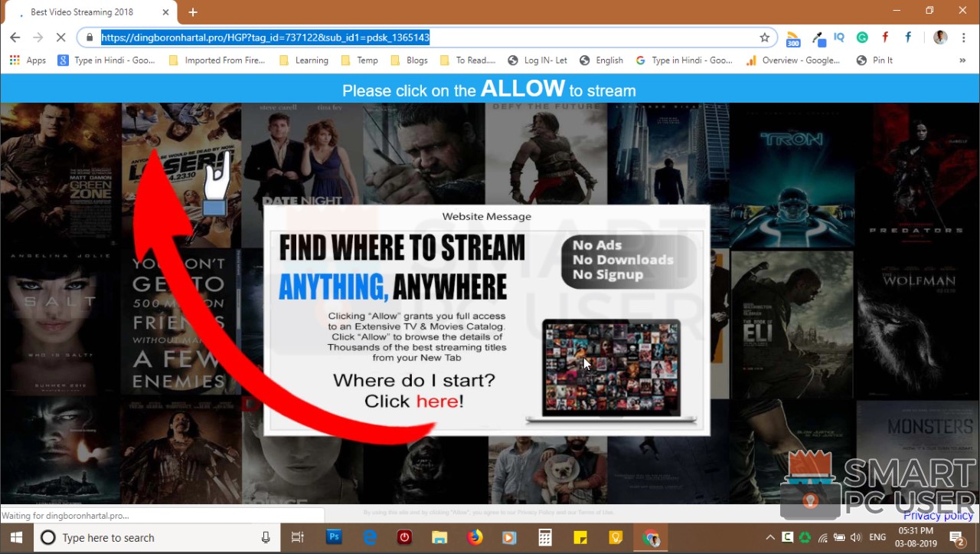Image resolution: width=980 pixels, height=554 pixels.
Task: Launch Firefox from the taskbar
Action: (475, 537)
